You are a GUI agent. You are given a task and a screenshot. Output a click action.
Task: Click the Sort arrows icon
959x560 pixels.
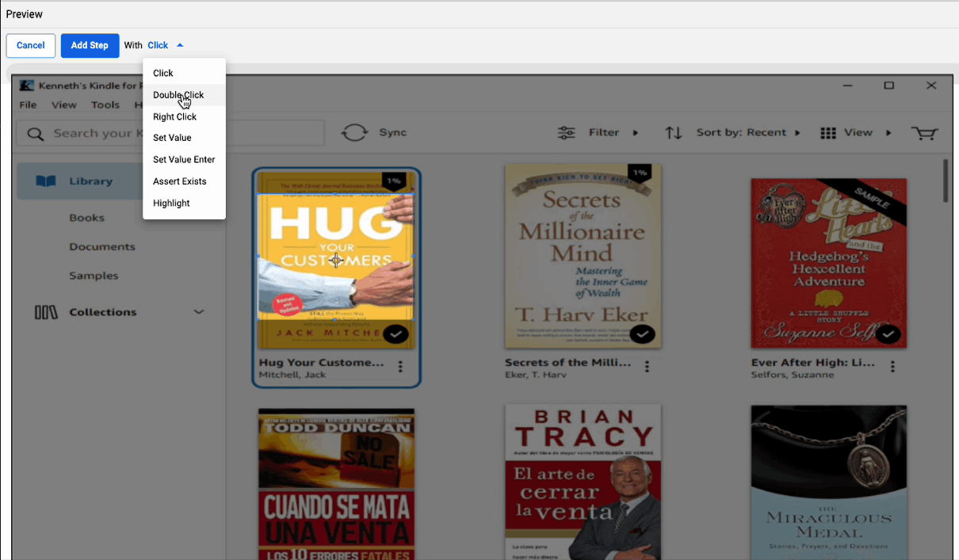[x=673, y=133]
